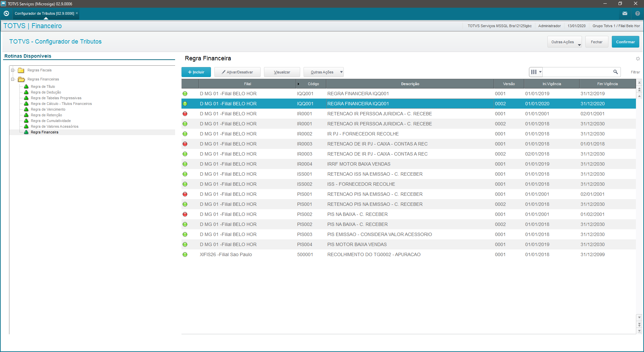Click the Regra de Retenção triangle icon
Screen dimensions: 644x352
click(x=26, y=115)
